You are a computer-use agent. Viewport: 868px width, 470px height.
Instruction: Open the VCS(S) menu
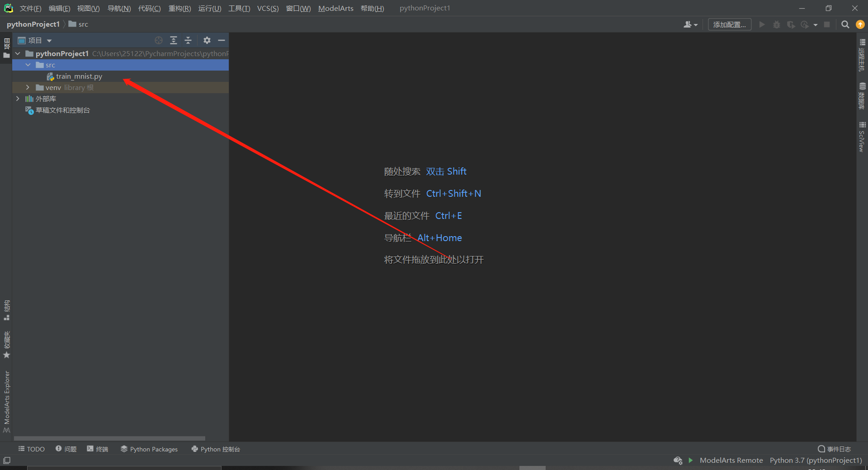point(268,8)
